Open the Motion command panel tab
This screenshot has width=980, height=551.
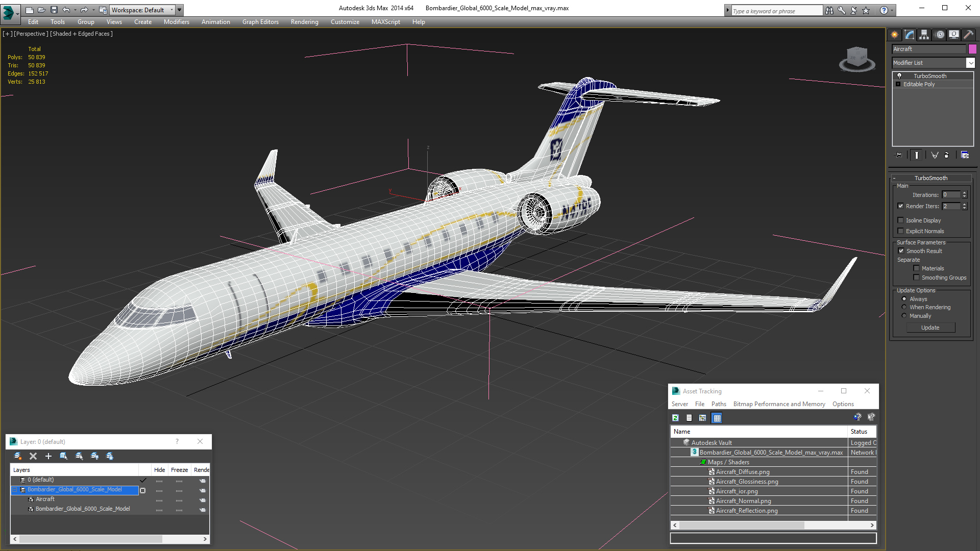click(x=939, y=35)
